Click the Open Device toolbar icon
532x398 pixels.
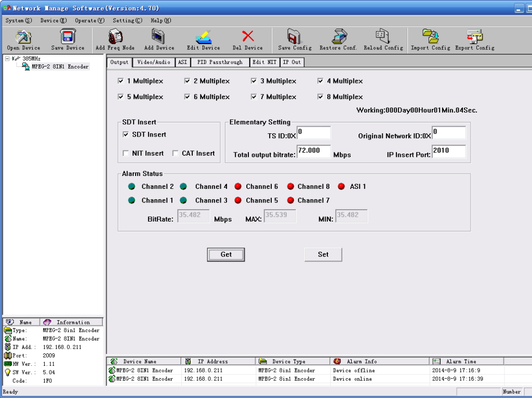(23, 37)
